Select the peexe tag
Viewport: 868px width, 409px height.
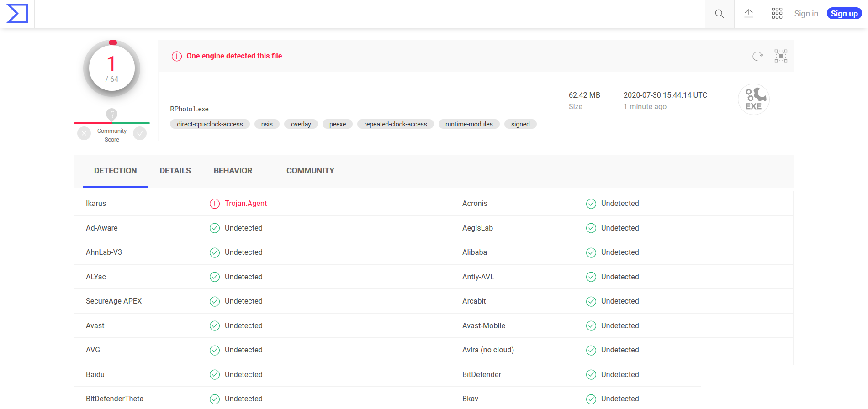338,124
